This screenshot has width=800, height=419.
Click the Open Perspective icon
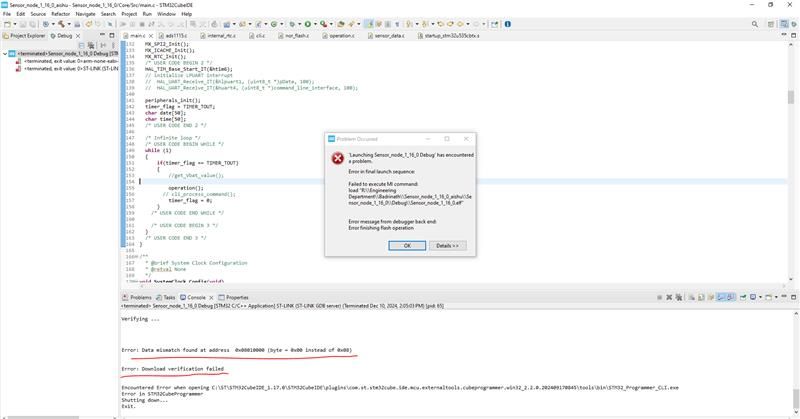tap(771, 24)
